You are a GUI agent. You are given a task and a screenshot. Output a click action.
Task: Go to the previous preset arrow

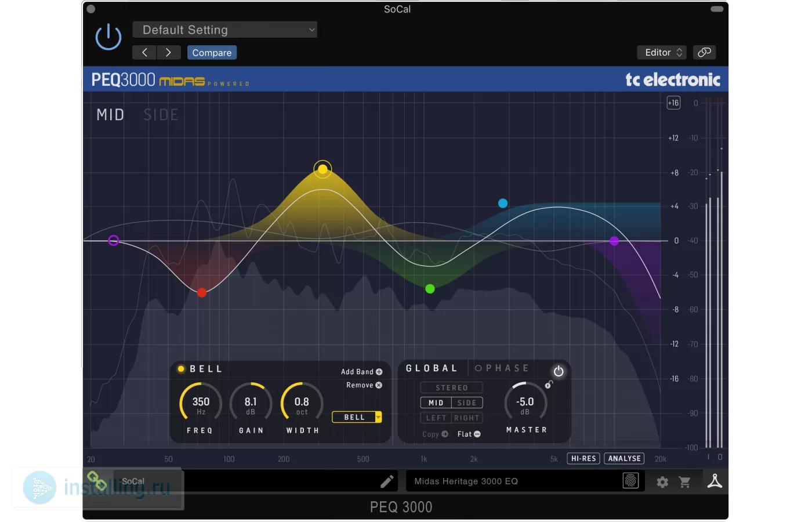(x=144, y=52)
